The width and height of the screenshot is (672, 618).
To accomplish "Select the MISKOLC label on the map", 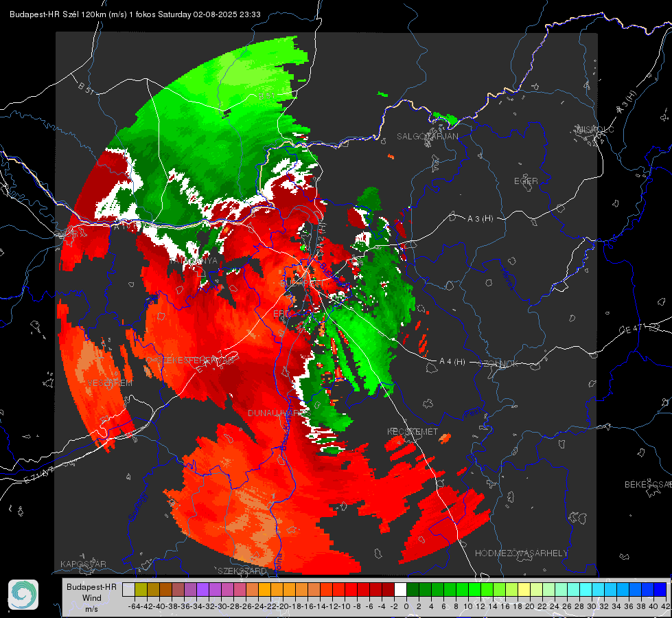I will [x=595, y=129].
